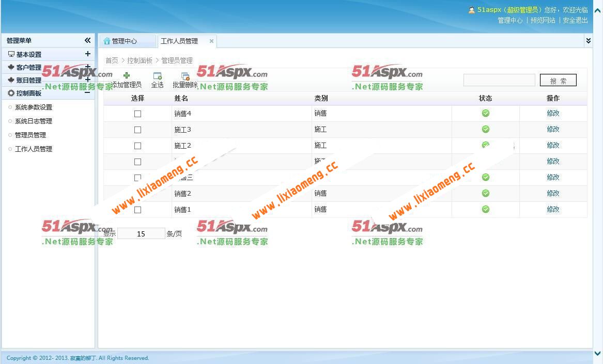Switch to the 工作人员管理 tab
Viewport: 603px width, 364px height.
pos(187,41)
